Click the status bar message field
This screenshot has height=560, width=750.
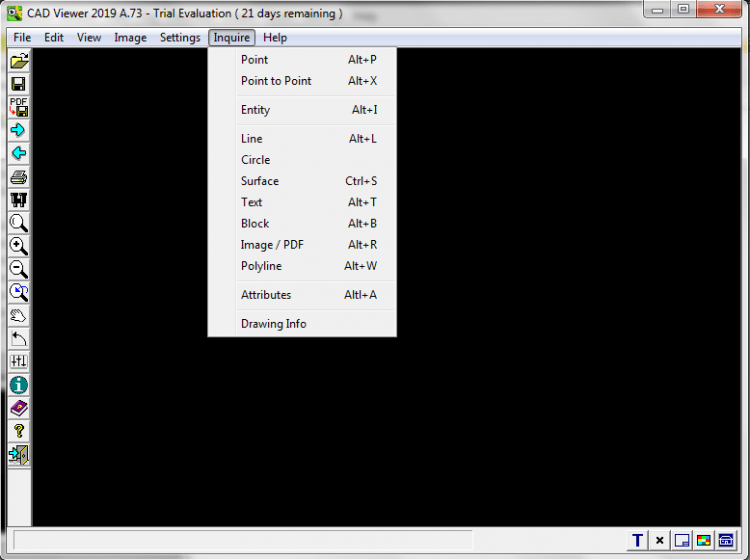click(x=242, y=541)
